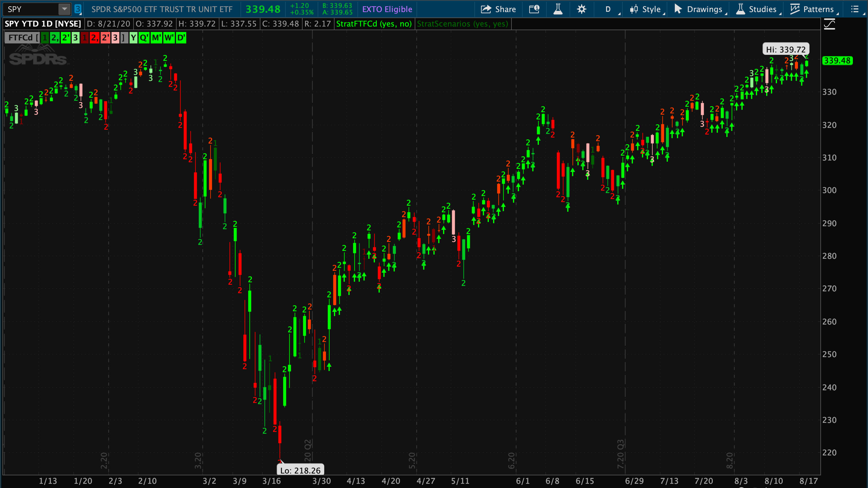Image resolution: width=868 pixels, height=488 pixels.
Task: Click the blue symbol link number 3
Action: coord(77,9)
